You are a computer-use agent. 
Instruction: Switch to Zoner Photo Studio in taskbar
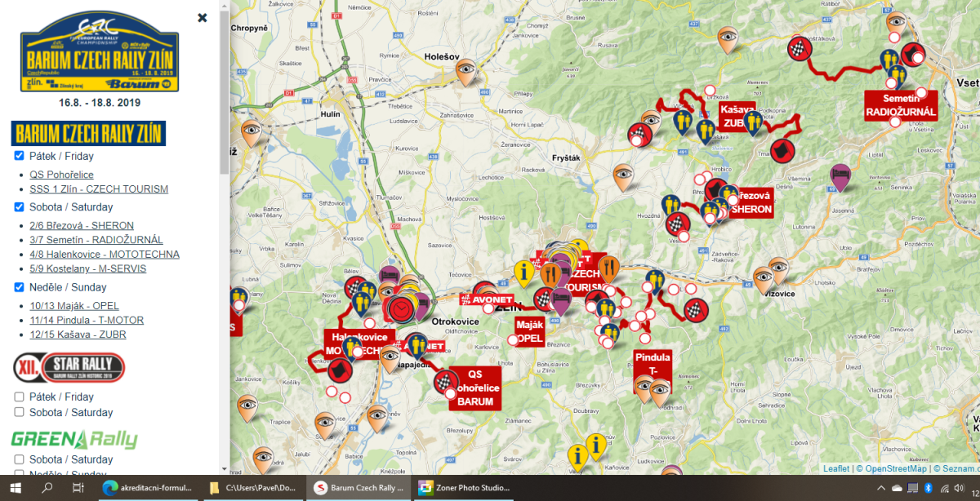click(463, 488)
